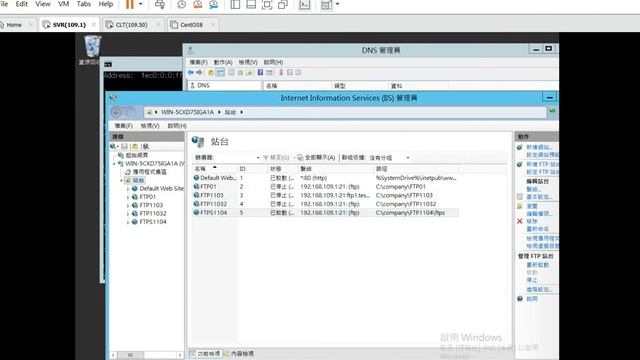Expand FTP11032 in the tree

tap(128, 214)
